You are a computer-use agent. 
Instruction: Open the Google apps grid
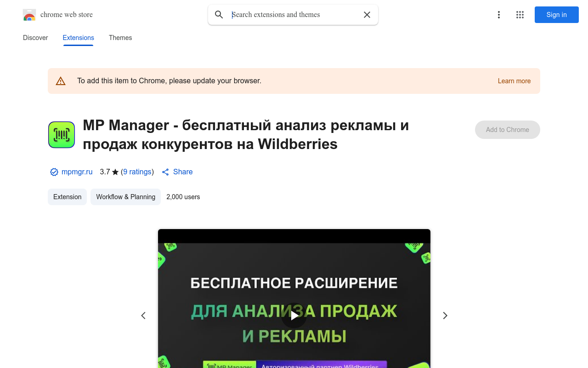tap(520, 15)
